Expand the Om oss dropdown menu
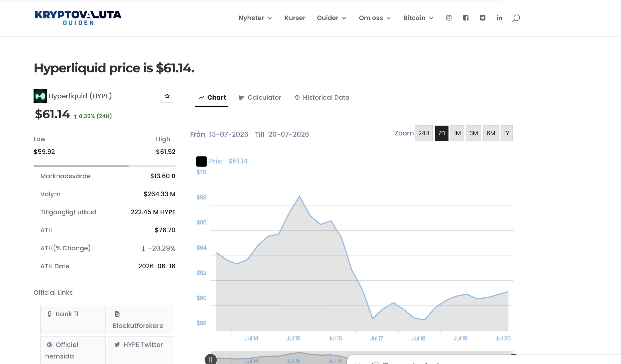Screen dimensions: 621x364 (x=375, y=18)
